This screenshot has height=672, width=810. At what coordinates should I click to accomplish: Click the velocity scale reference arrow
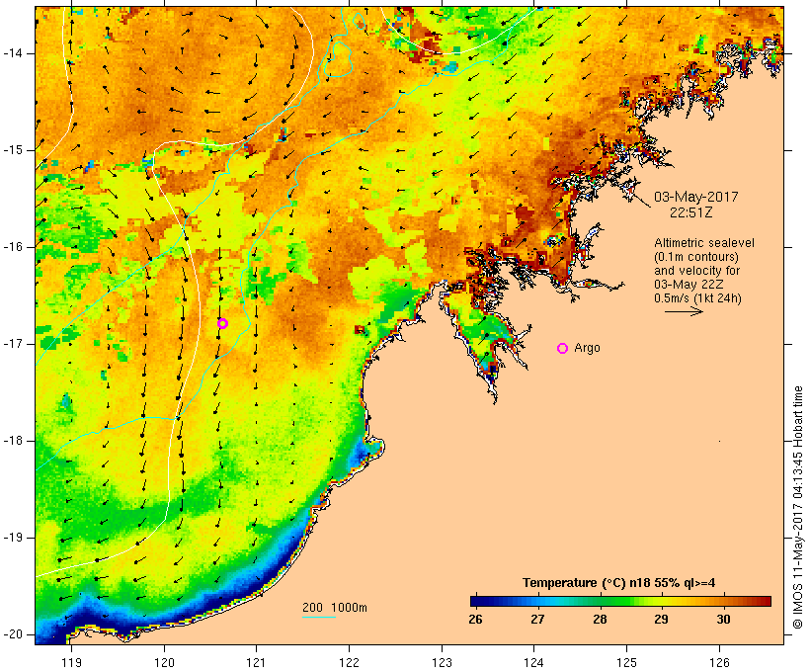click(684, 311)
